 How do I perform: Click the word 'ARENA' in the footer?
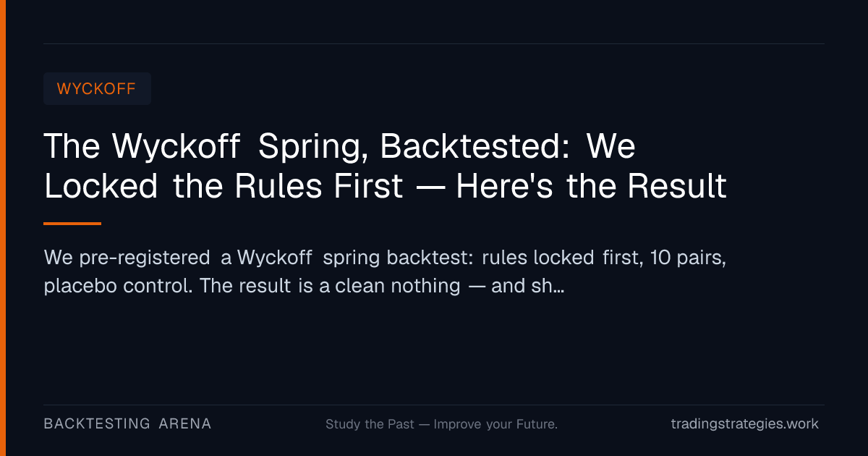pyautogui.click(x=185, y=423)
